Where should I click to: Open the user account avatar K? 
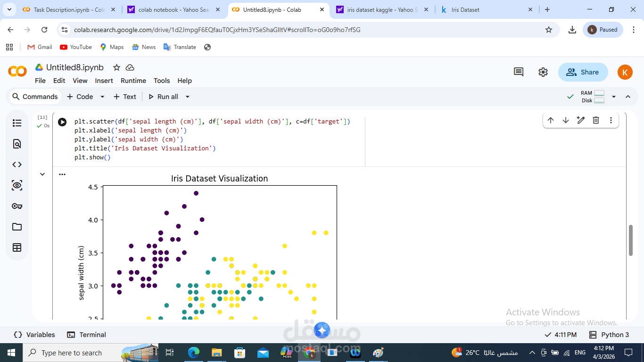click(625, 72)
